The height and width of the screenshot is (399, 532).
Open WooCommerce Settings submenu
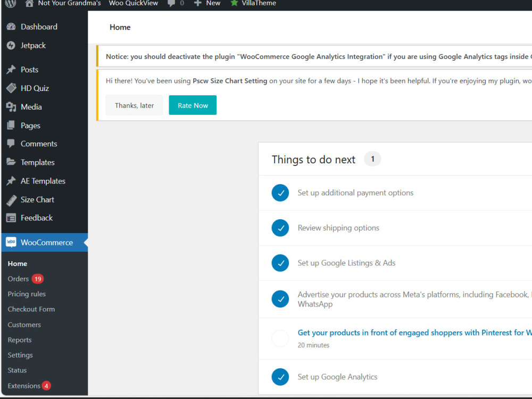coord(20,355)
